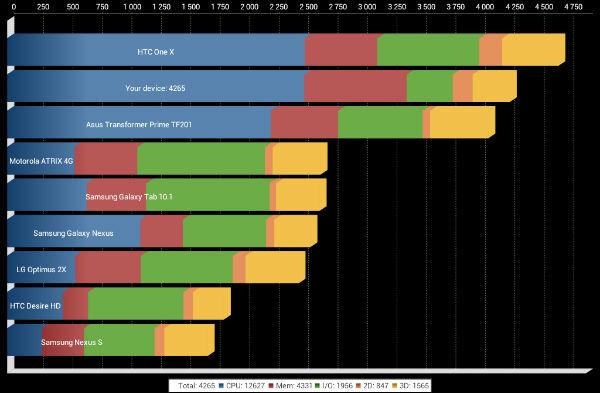Click the '4 000' axis label
600x393 pixels.
(485, 7)
